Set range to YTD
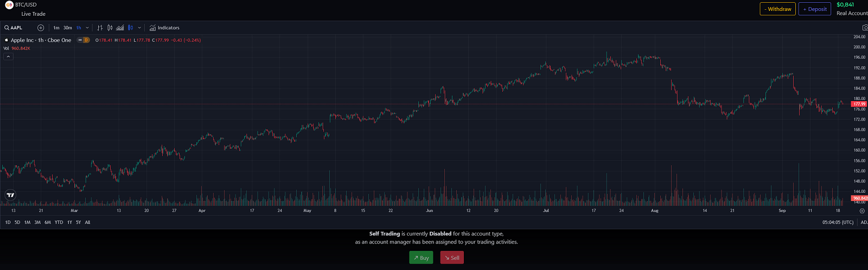Viewport: 868px width, 270px height. [x=59, y=222]
